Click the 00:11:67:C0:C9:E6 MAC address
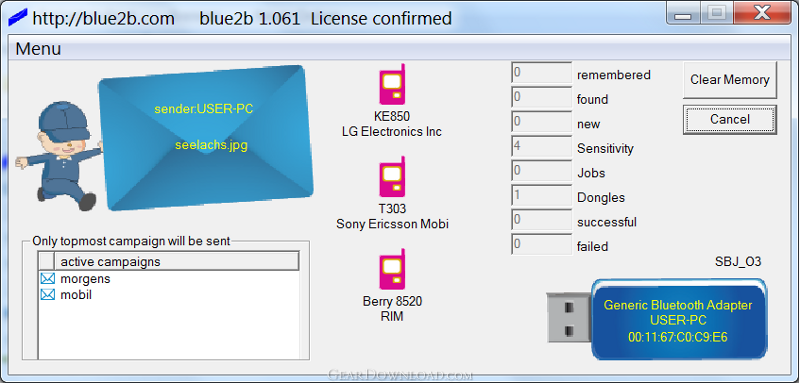800x383 pixels. click(678, 337)
